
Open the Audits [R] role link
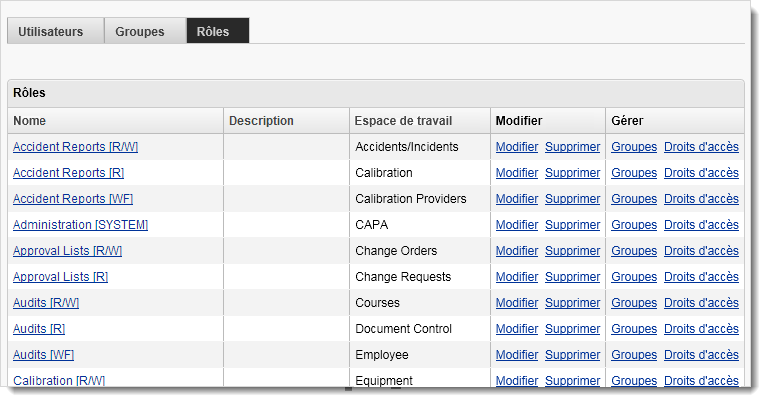tap(39, 329)
